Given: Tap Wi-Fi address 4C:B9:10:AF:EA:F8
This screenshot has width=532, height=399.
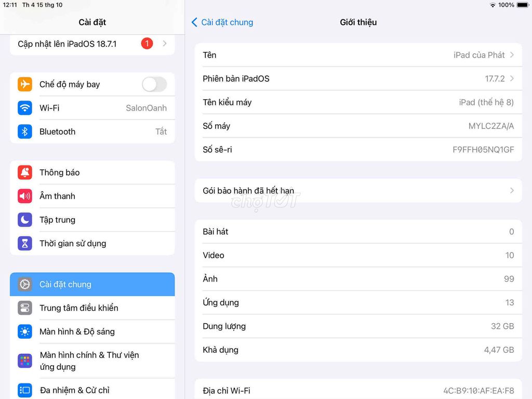Looking at the screenshot, I should point(478,391).
